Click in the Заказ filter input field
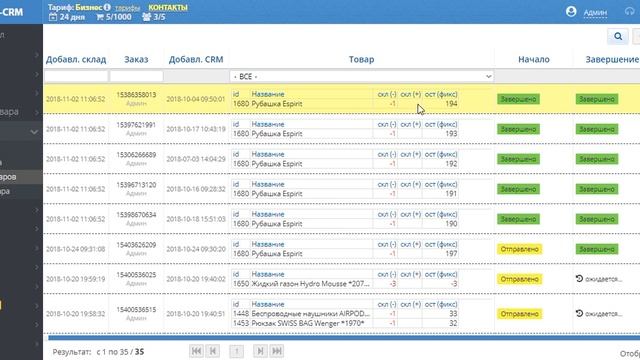 tap(136, 76)
